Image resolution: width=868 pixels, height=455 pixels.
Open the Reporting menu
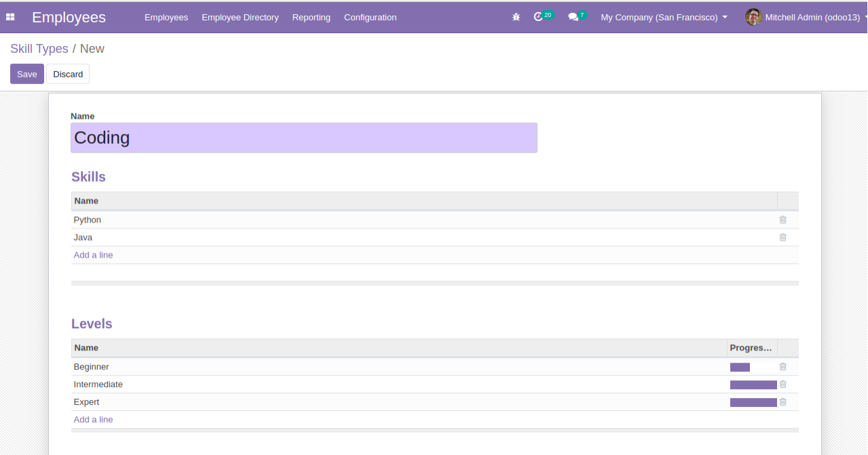[x=312, y=17]
